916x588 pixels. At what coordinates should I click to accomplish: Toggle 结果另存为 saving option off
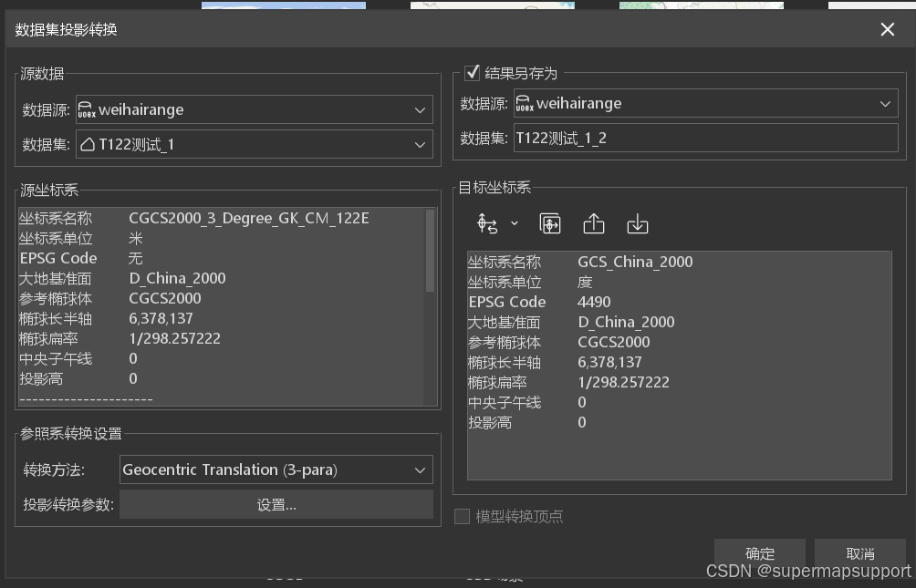473,73
